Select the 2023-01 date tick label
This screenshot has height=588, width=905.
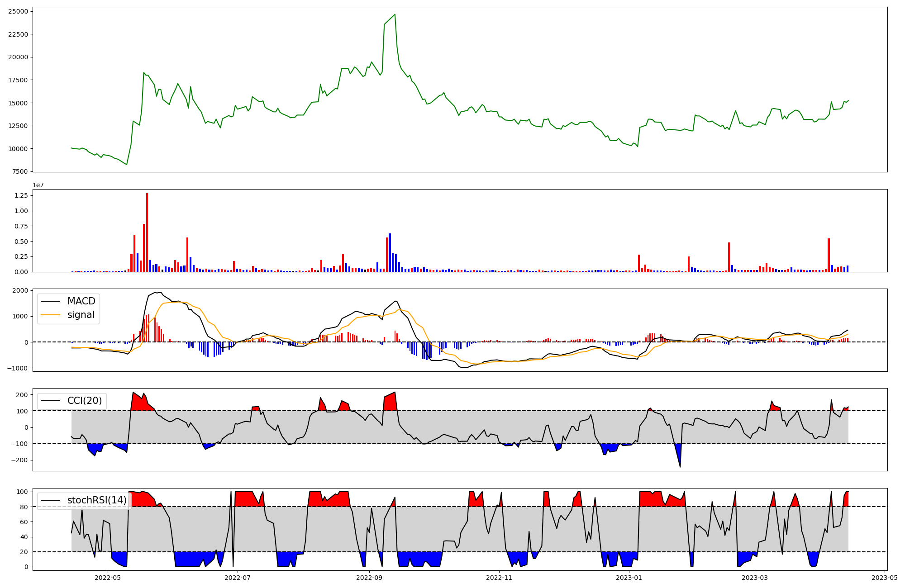pyautogui.click(x=629, y=578)
